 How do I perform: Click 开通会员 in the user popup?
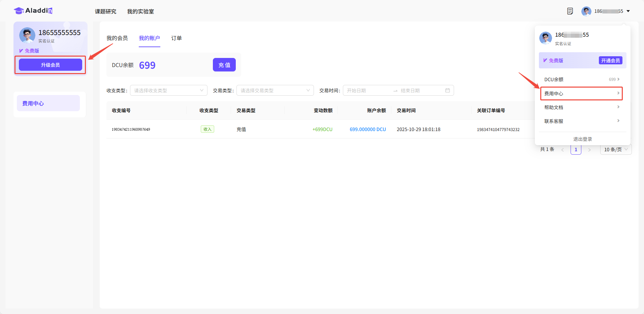tap(610, 61)
